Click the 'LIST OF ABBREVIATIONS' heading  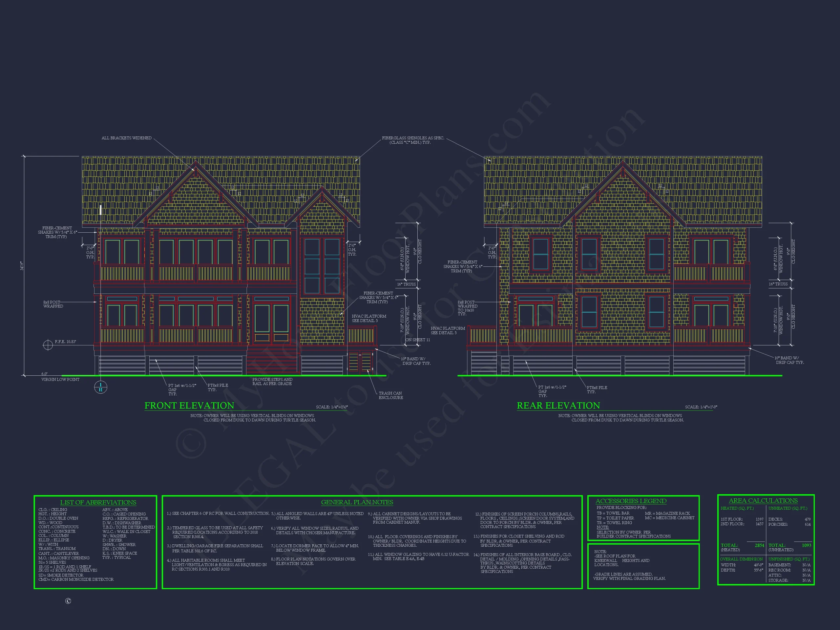pos(98,502)
